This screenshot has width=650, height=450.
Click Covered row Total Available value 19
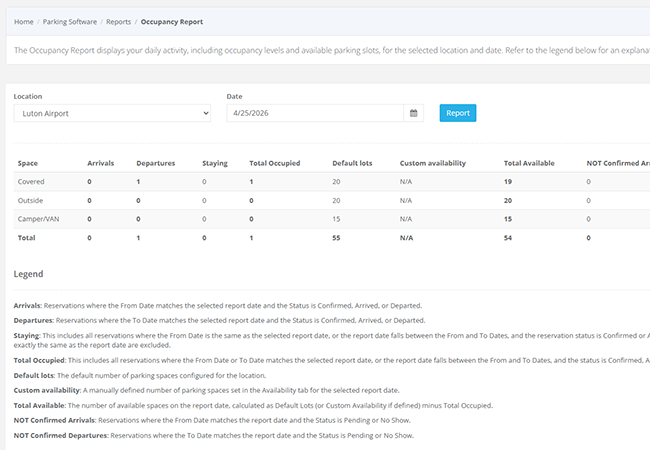coord(508,181)
